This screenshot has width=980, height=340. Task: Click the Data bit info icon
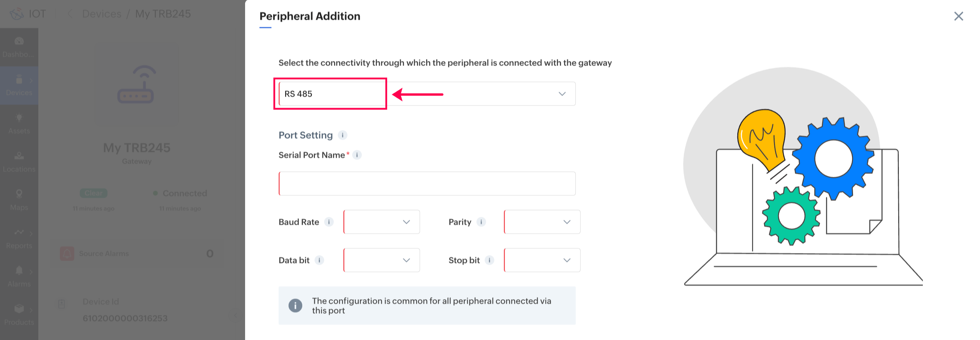(320, 260)
